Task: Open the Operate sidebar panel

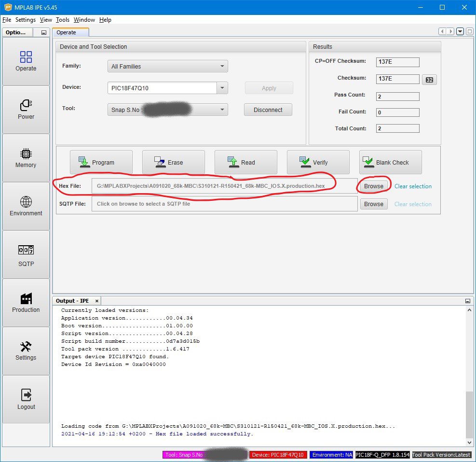Action: 26,61
